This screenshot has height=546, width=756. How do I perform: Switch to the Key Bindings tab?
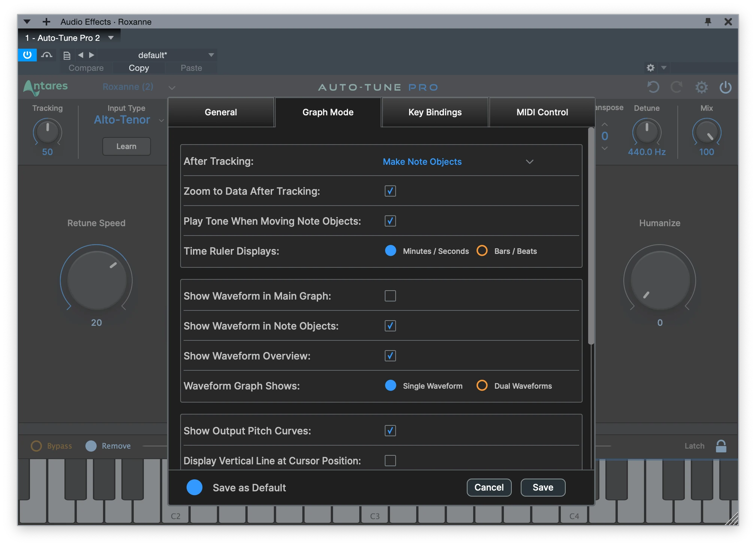pyautogui.click(x=435, y=112)
